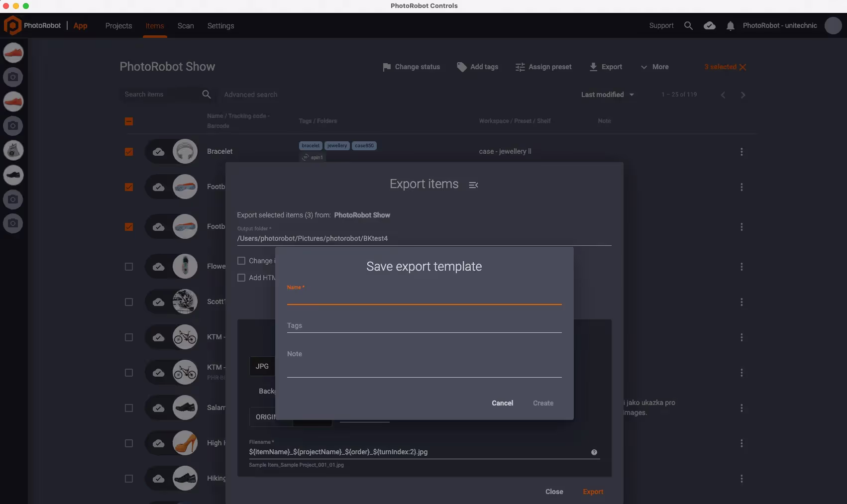Image resolution: width=847 pixels, height=504 pixels.
Task: Open three-dot menu for Salamon row
Action: [741, 408]
